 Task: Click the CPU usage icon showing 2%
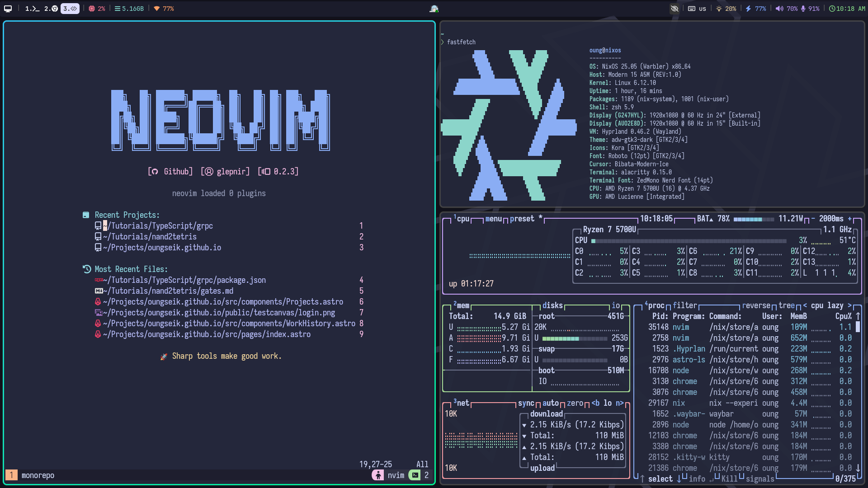point(91,8)
